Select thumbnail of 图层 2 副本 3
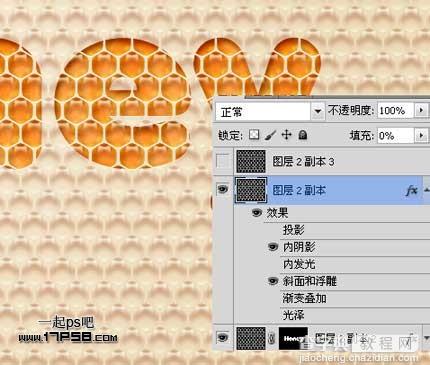This screenshot has height=365, width=430. pos(251,161)
